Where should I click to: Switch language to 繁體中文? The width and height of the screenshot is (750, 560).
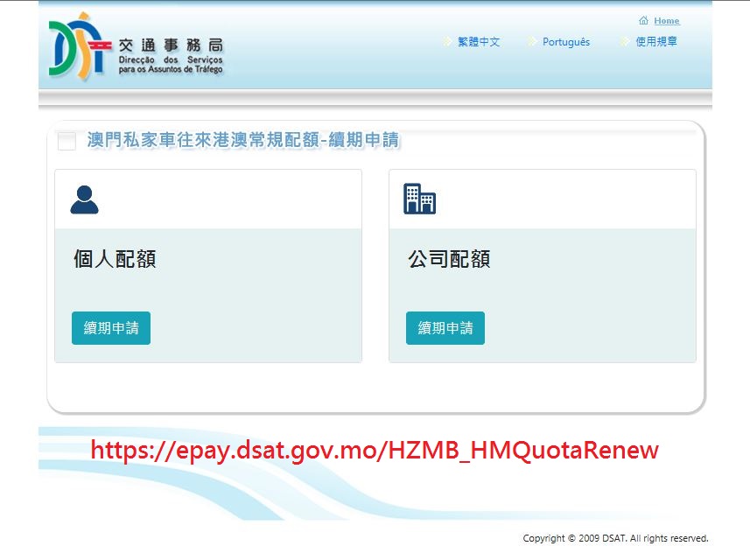(x=479, y=42)
